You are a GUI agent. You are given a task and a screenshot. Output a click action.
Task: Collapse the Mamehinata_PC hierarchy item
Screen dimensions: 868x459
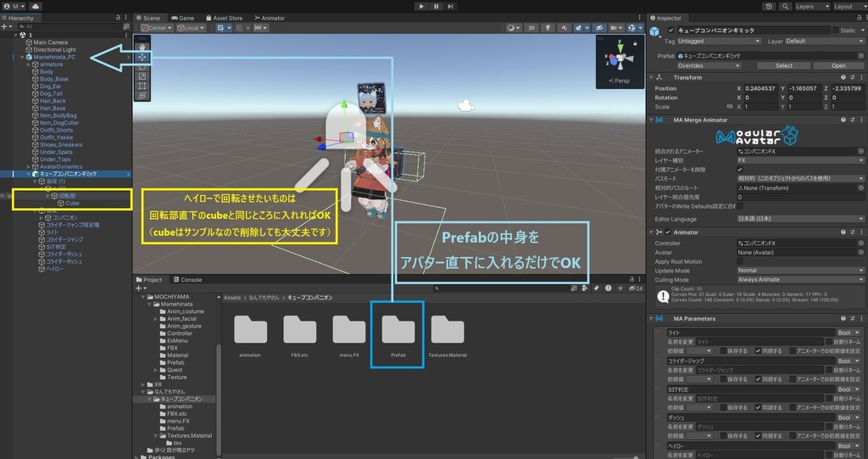pos(22,57)
